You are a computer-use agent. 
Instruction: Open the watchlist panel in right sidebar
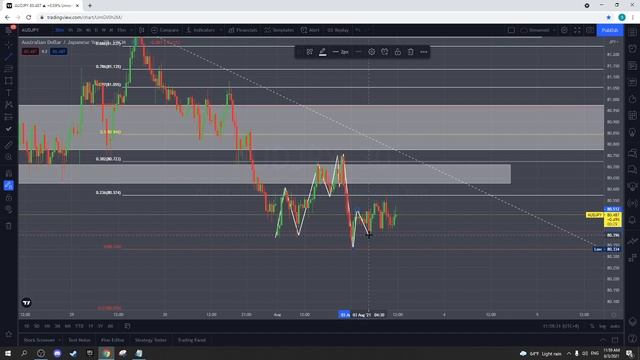[x=633, y=31]
